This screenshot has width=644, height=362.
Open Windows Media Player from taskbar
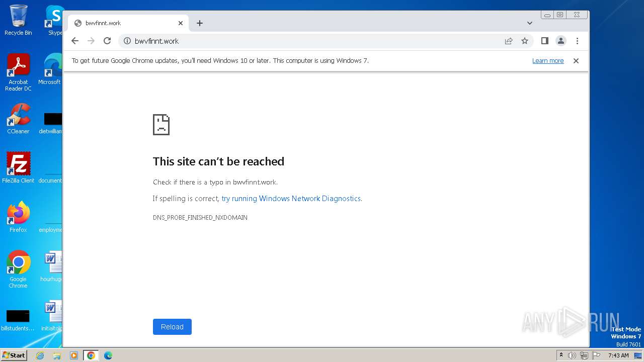click(x=74, y=355)
